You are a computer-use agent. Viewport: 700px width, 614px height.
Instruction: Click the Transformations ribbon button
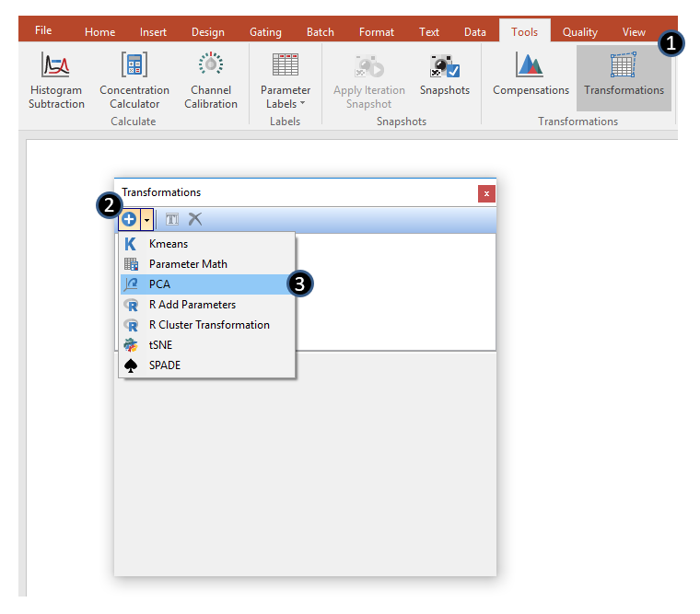pos(624,66)
